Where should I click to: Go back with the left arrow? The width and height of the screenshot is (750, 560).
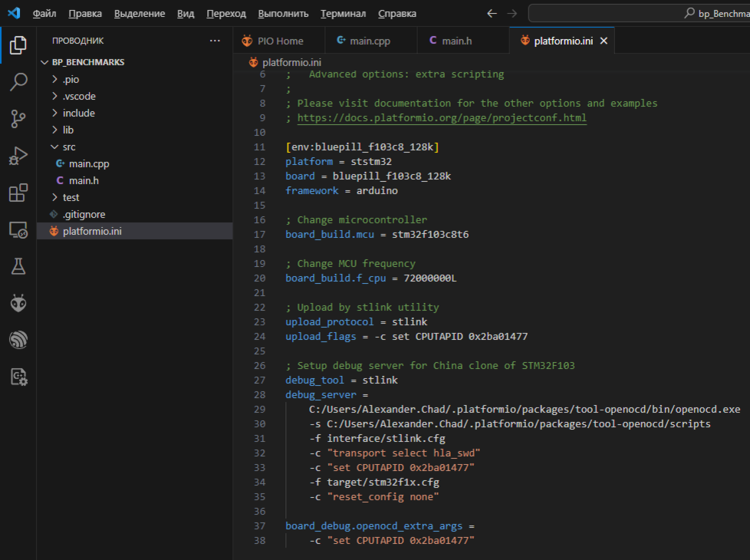(x=492, y=13)
